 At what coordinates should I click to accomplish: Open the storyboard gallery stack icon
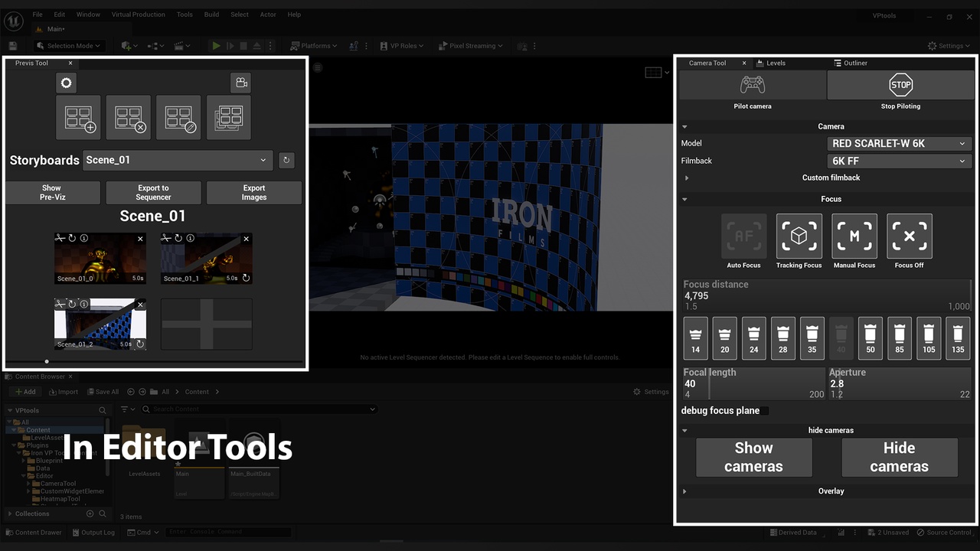coord(228,118)
